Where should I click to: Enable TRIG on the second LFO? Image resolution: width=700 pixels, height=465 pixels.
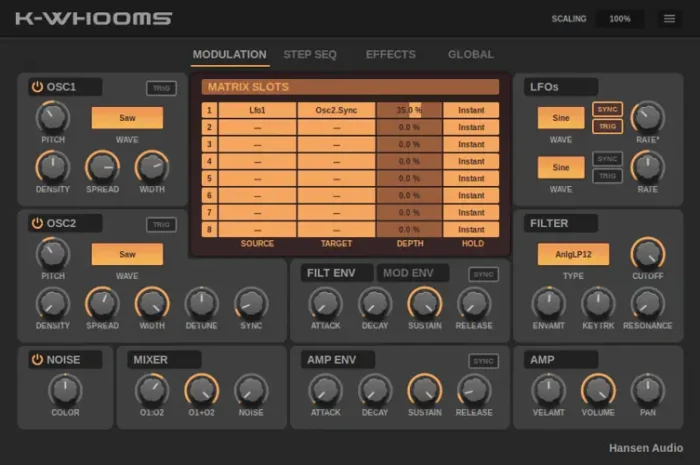pyautogui.click(x=608, y=176)
